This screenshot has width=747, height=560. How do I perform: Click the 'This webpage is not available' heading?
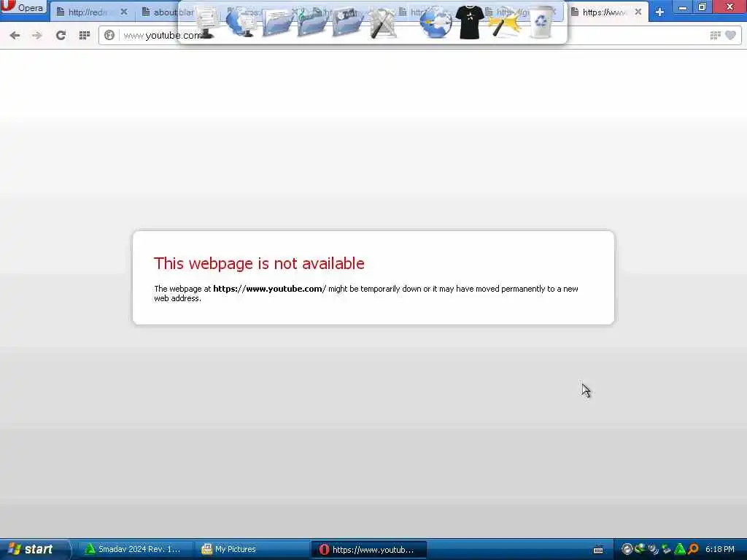[259, 263]
